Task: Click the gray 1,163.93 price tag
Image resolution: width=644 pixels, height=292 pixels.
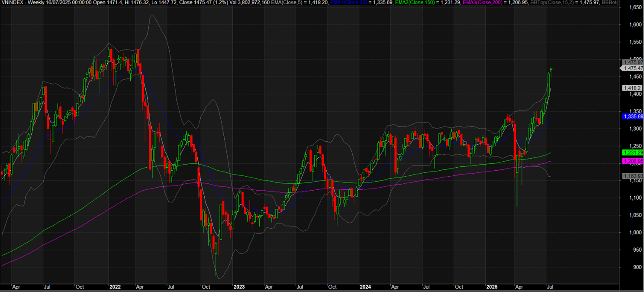Action: (632, 176)
